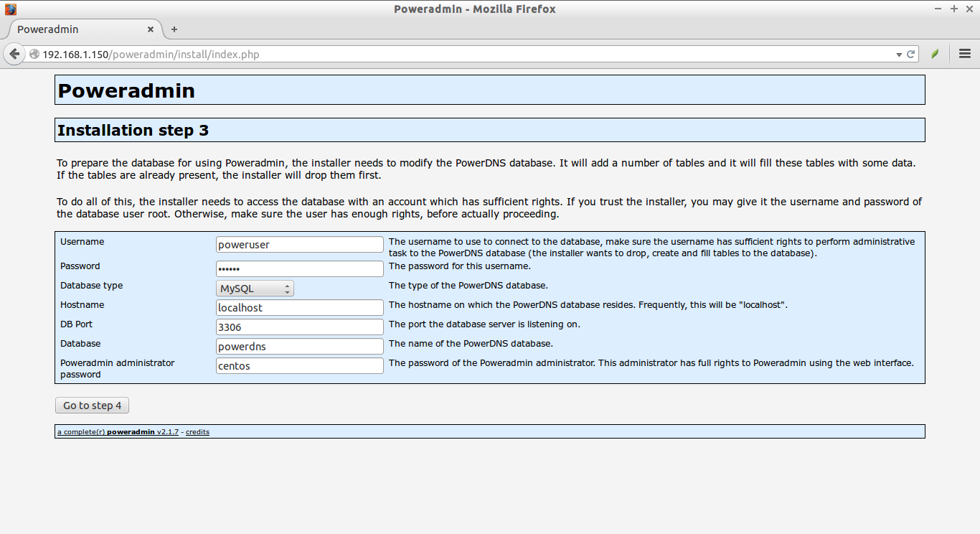Click 'The port the database server is listening on.'
980x534 pixels.
pos(484,324)
